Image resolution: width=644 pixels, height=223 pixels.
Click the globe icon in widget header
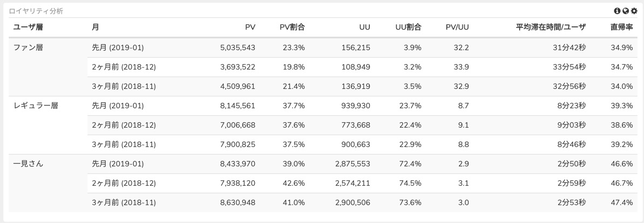tap(626, 11)
